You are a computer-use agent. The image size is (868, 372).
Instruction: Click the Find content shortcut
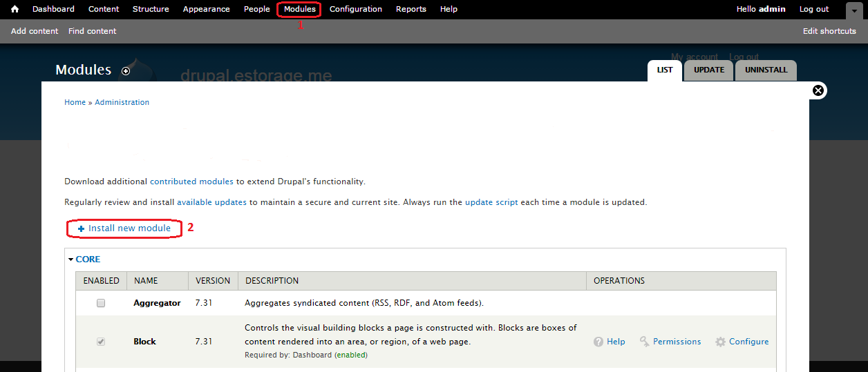(x=93, y=31)
